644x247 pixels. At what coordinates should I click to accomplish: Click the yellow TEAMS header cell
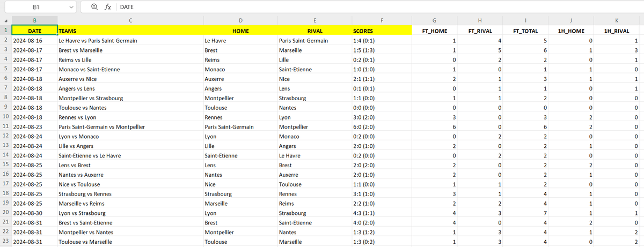point(130,31)
